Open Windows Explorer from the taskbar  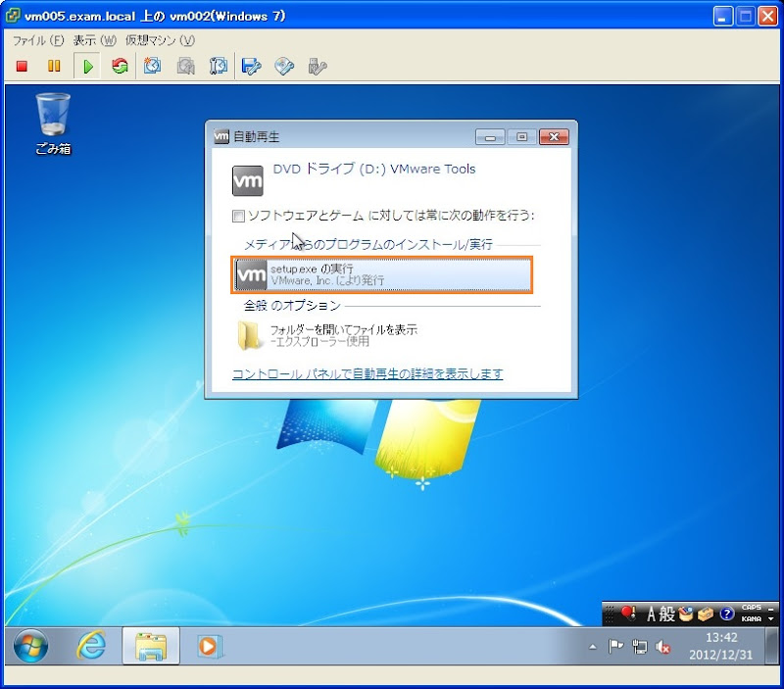pos(151,646)
